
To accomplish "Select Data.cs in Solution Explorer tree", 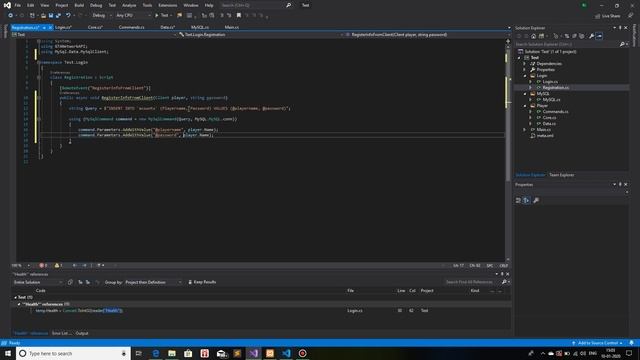I will pos(549,124).
